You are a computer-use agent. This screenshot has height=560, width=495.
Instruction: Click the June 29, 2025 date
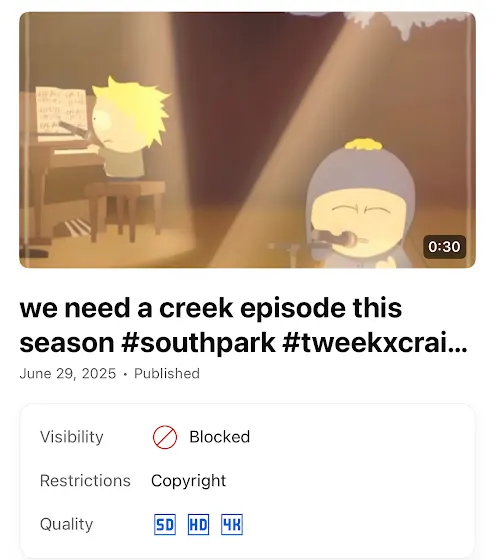(x=68, y=374)
